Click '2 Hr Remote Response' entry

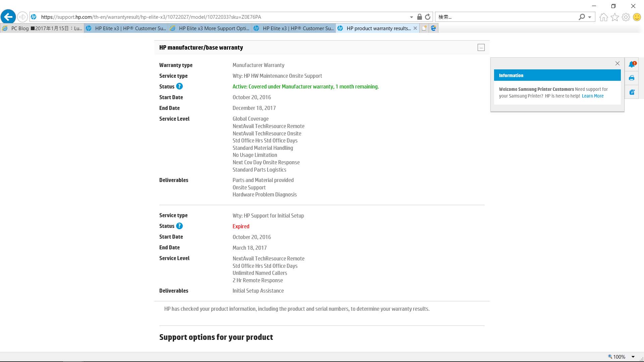pyautogui.click(x=258, y=280)
